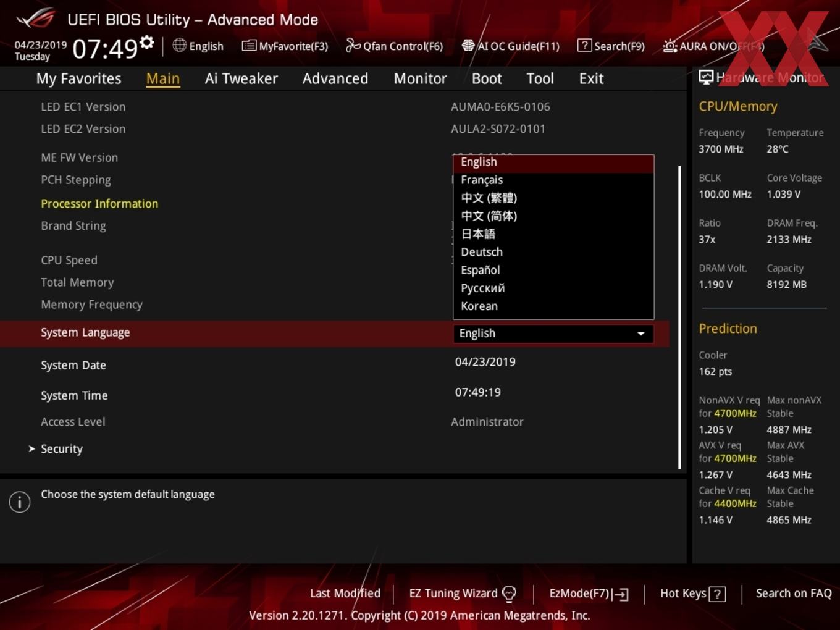Select 日本語 language option
This screenshot has height=630, width=840.
553,234
